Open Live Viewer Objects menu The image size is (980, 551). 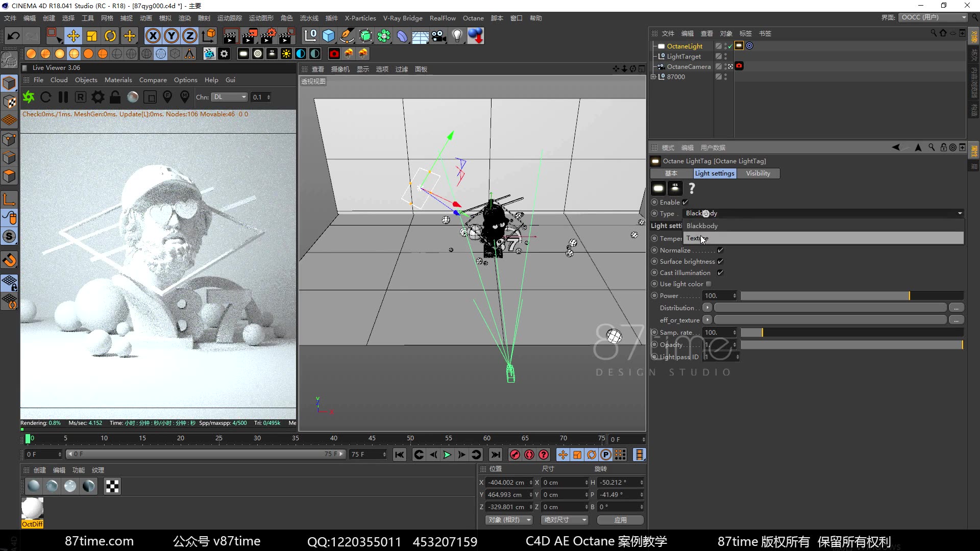pyautogui.click(x=86, y=80)
